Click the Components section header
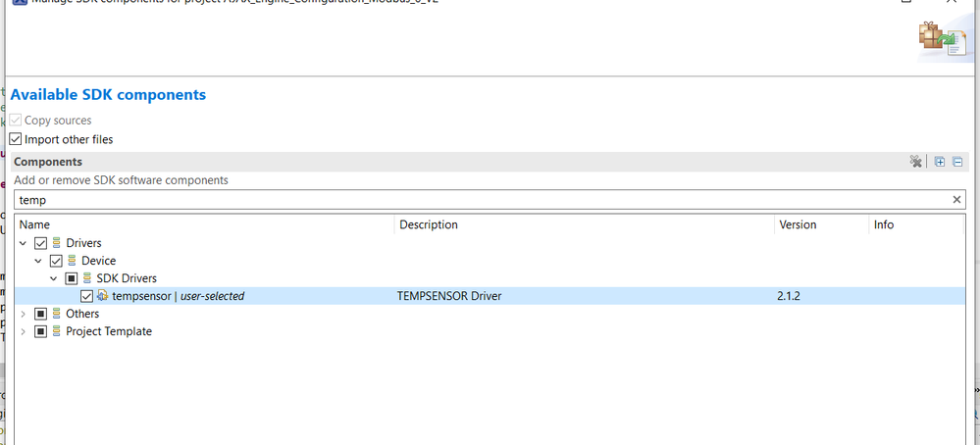The height and width of the screenshot is (445, 980). (48, 162)
